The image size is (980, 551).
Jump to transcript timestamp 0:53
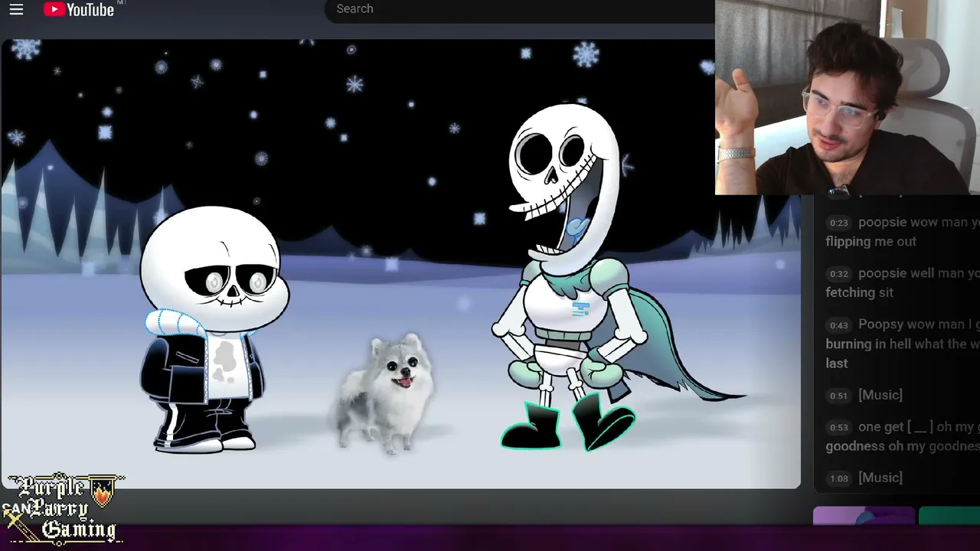[839, 428]
